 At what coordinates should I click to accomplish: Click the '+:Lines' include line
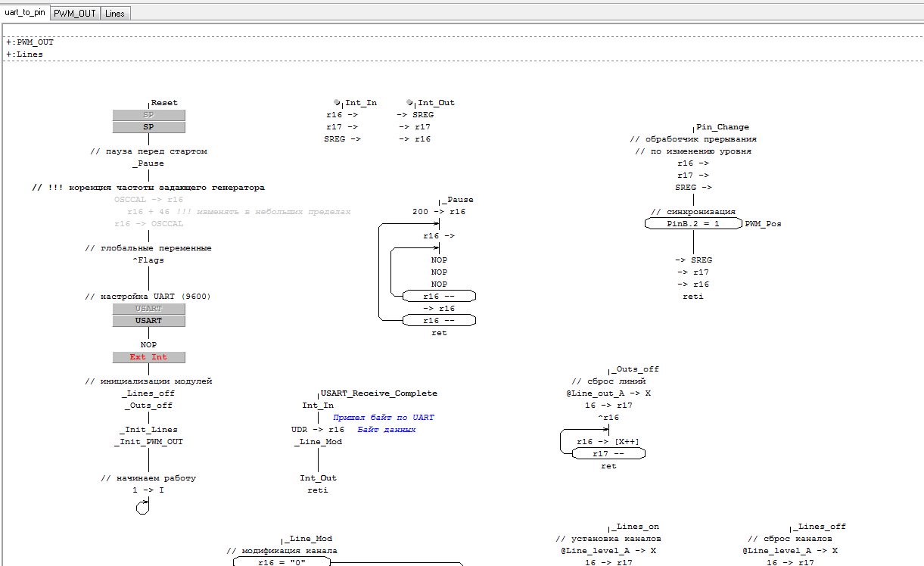tap(25, 54)
